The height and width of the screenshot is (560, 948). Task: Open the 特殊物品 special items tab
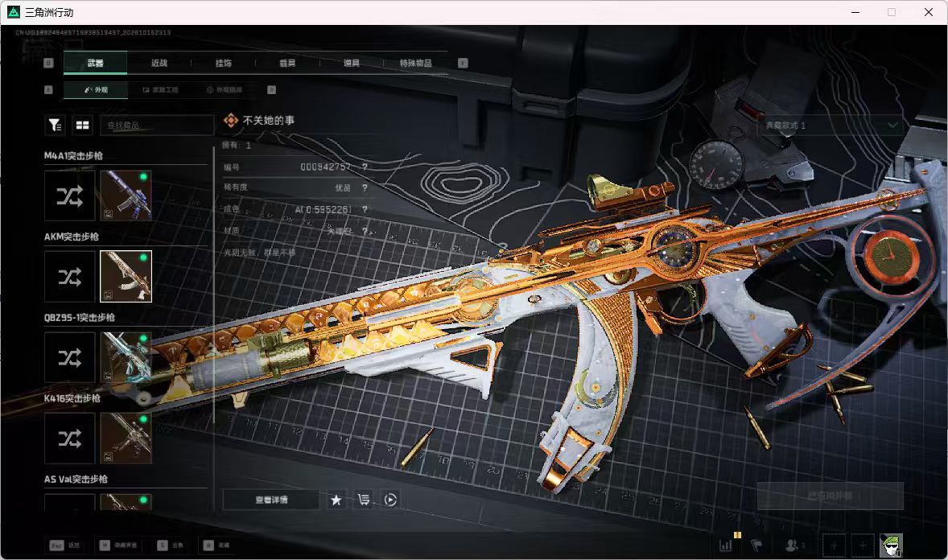coord(415,63)
